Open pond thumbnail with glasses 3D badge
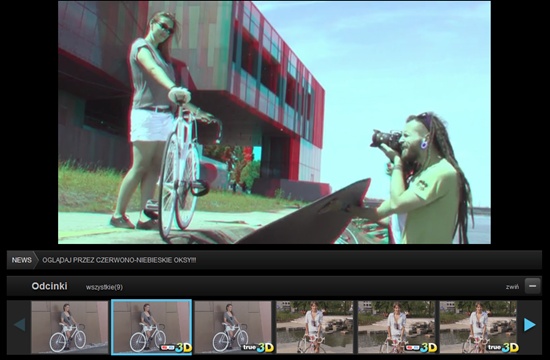 [x=397, y=327]
